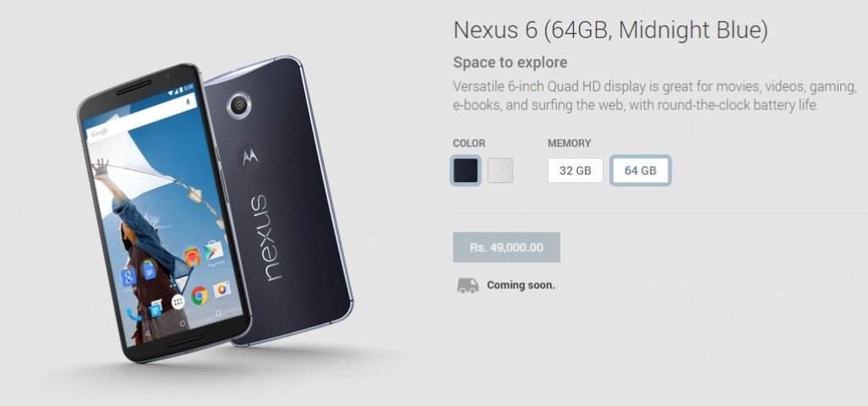Viewport: 868px width, 406px height.
Task: Click the rear camera lens on the phone
Action: click(x=239, y=104)
